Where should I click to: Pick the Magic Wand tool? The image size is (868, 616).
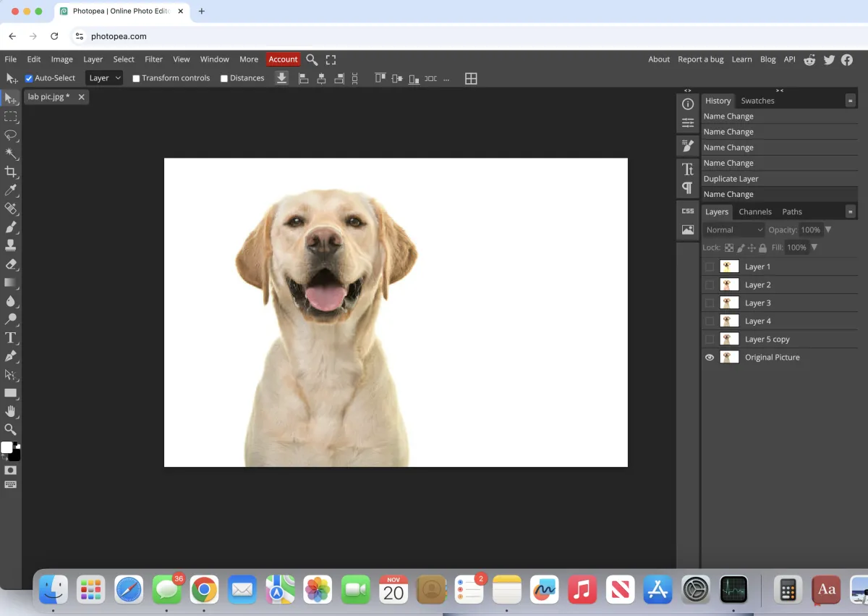click(11, 153)
